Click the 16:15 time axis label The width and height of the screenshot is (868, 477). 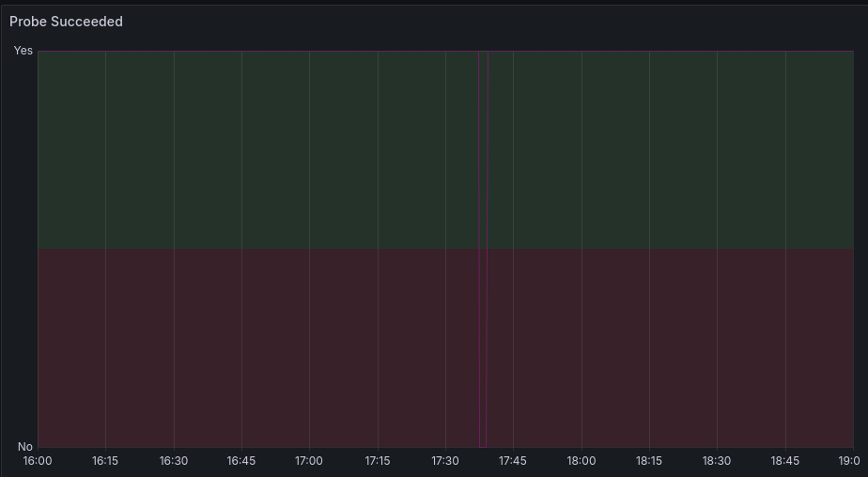(x=105, y=461)
